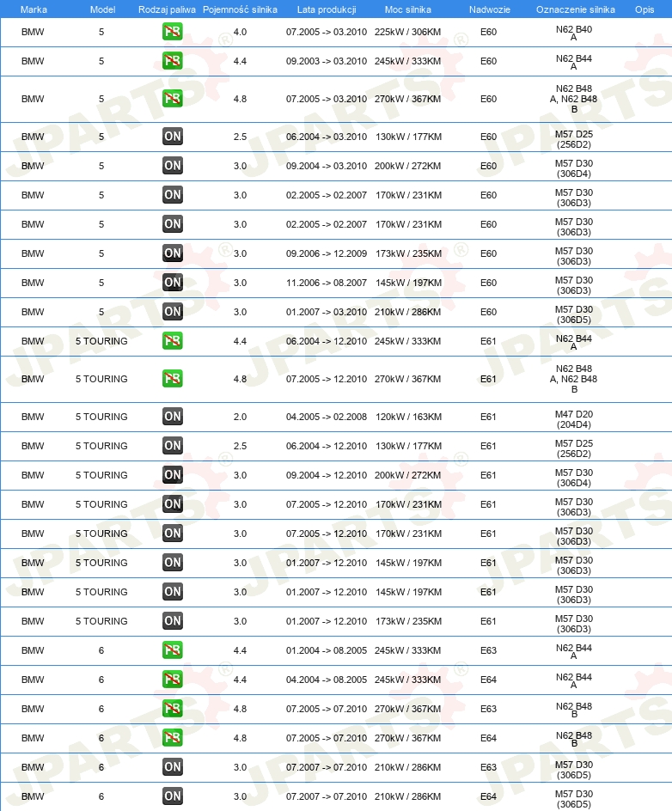Screen dimensions: 672x811
Task: Select production years 06.2004 -> 03.2010
Action: pyautogui.click(x=327, y=137)
